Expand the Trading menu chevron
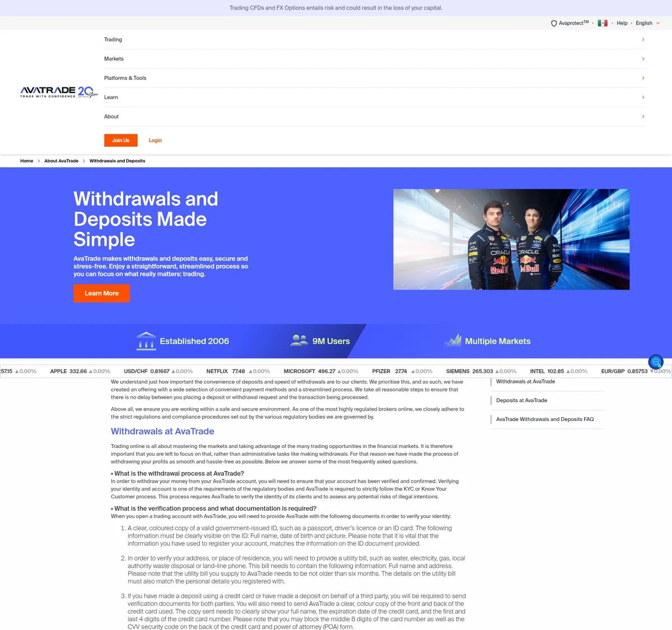This screenshot has width=672, height=630. pyautogui.click(x=643, y=40)
